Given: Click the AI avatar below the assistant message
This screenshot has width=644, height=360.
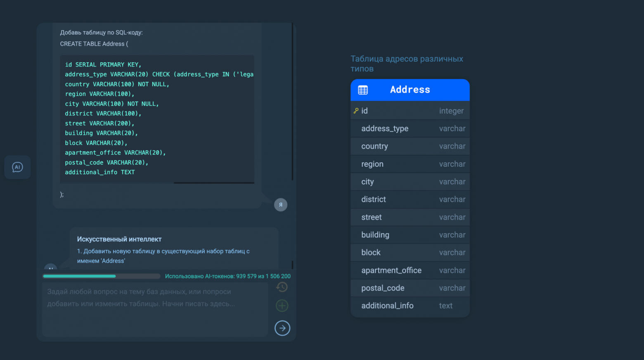Looking at the screenshot, I should coord(50,269).
